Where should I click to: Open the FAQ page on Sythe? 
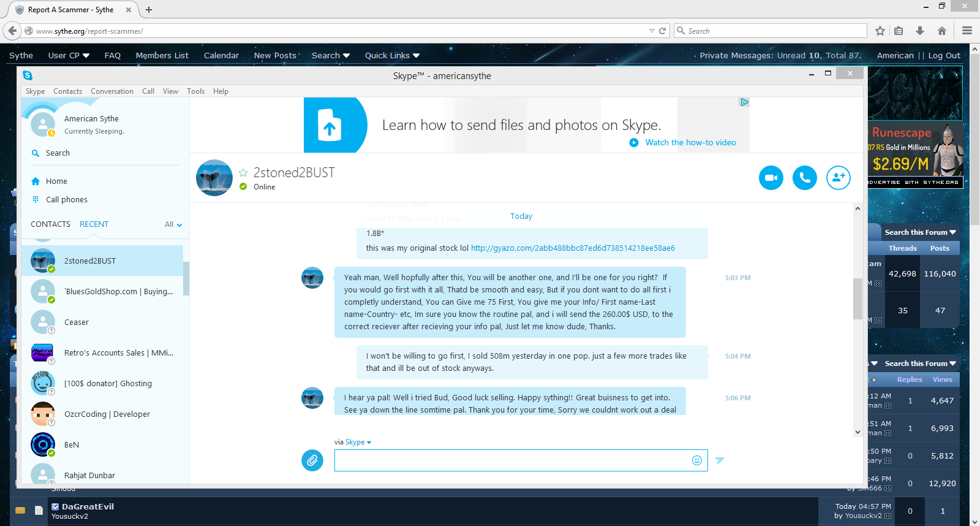113,55
